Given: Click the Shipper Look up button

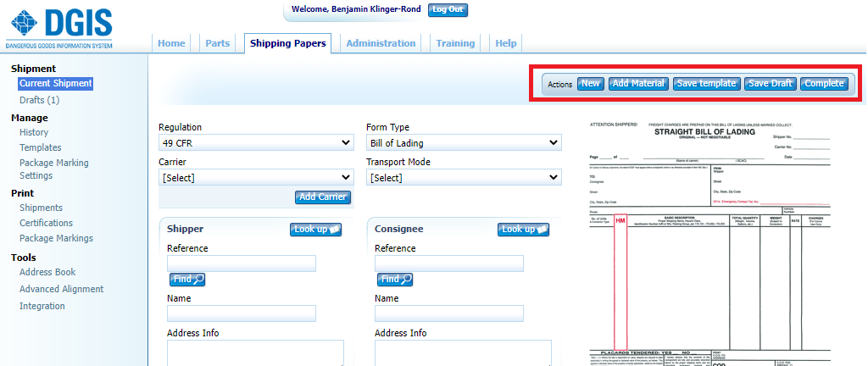Looking at the screenshot, I should click(x=315, y=230).
